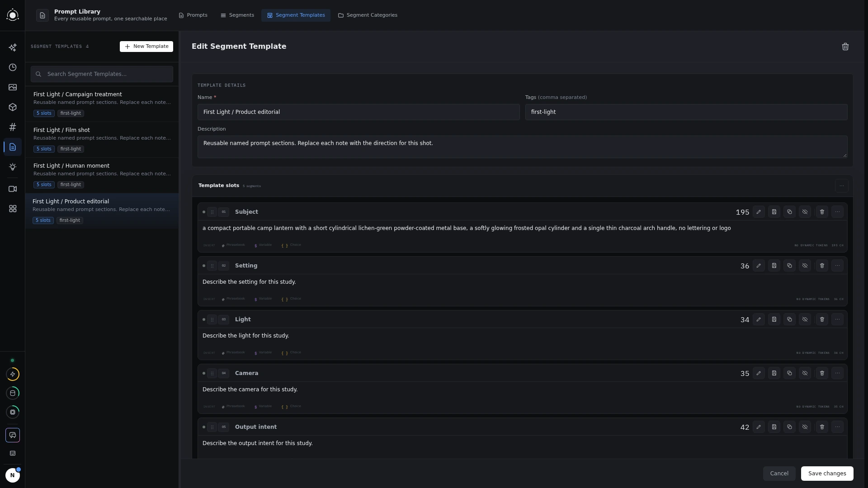
Task: Hide the Subject slot with eye icon
Action: (x=805, y=212)
